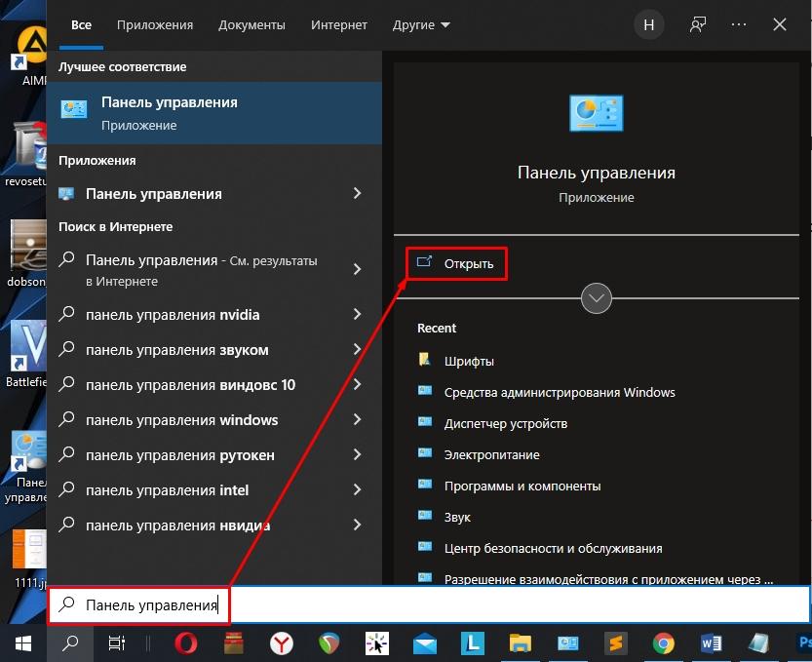812x662 pixels.
Task: Open the WinRAR archive icon on taskbar
Action: click(x=234, y=643)
